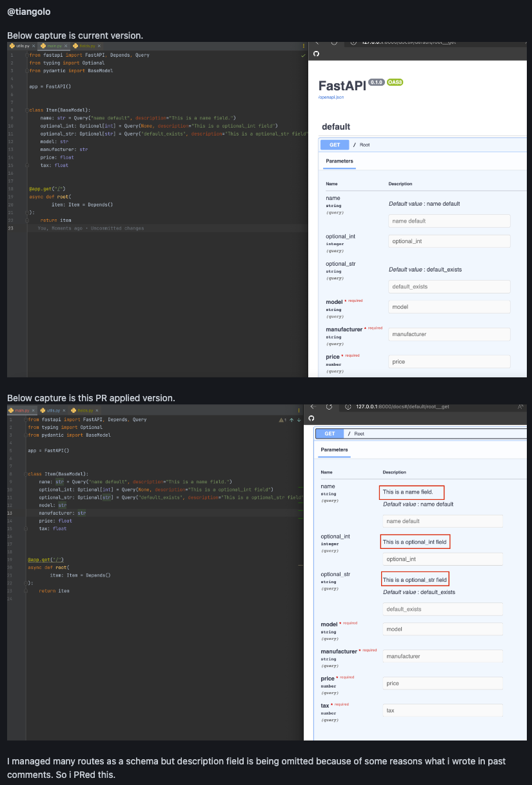Screen dimensions: 532x785
Task: Fold import block in current-version editor
Action: [x=27, y=55]
